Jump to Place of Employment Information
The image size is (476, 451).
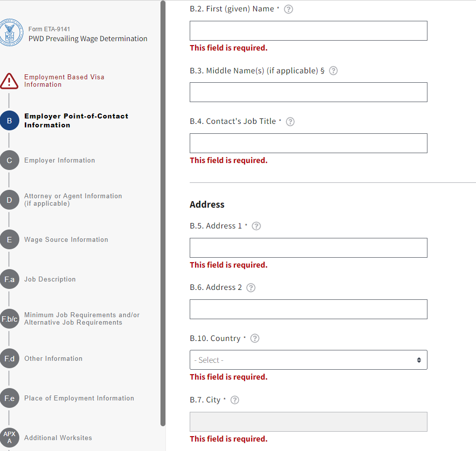tap(79, 398)
